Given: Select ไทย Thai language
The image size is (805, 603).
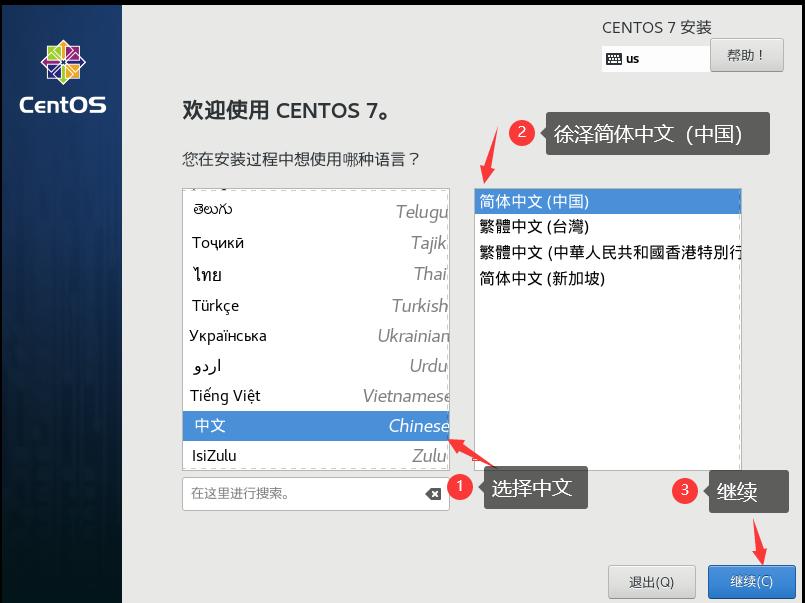Looking at the screenshot, I should pyautogui.click(x=300, y=274).
